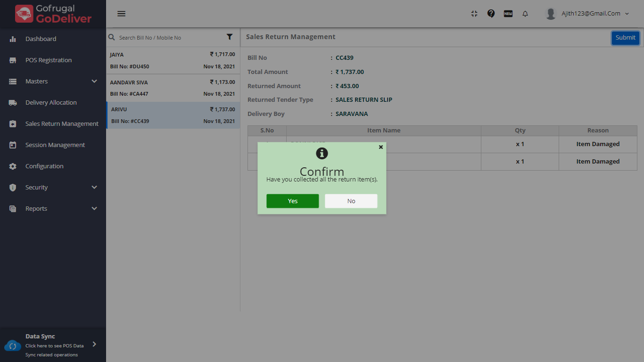The height and width of the screenshot is (362, 644).
Task: Click the Configuration gear icon
Action: 13,166
